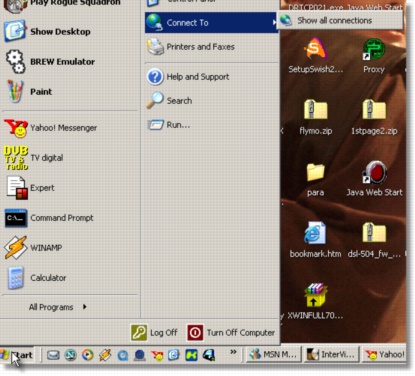Select 1stpage2.zip on the desktop
The image size is (415, 376).
pyautogui.click(x=374, y=117)
